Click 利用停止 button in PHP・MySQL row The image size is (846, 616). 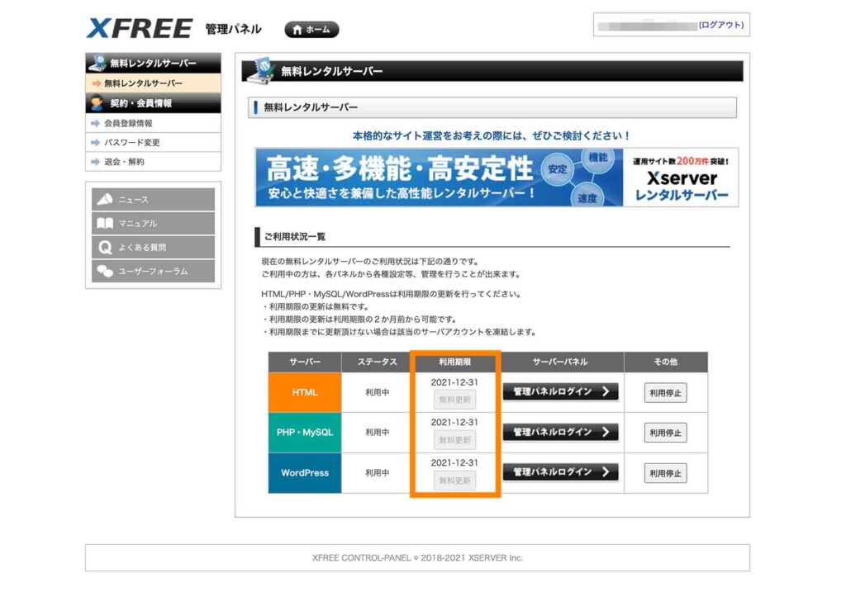[665, 433]
